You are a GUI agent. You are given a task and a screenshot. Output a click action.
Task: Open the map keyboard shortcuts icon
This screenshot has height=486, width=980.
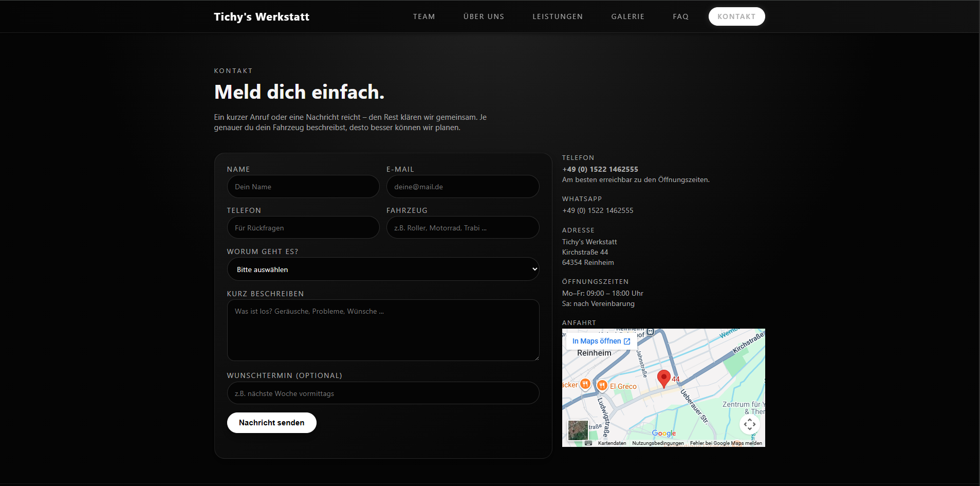[588, 443]
